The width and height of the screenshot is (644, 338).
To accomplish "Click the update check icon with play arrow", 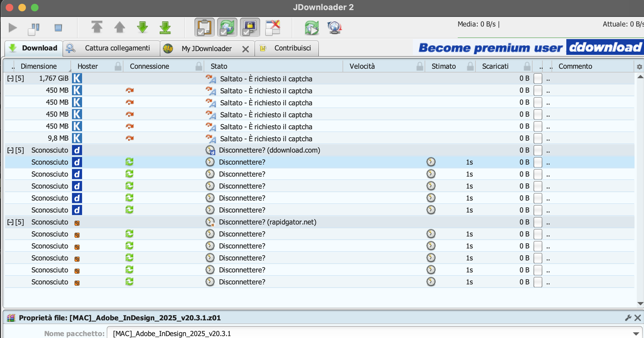I will pyautogui.click(x=312, y=28).
